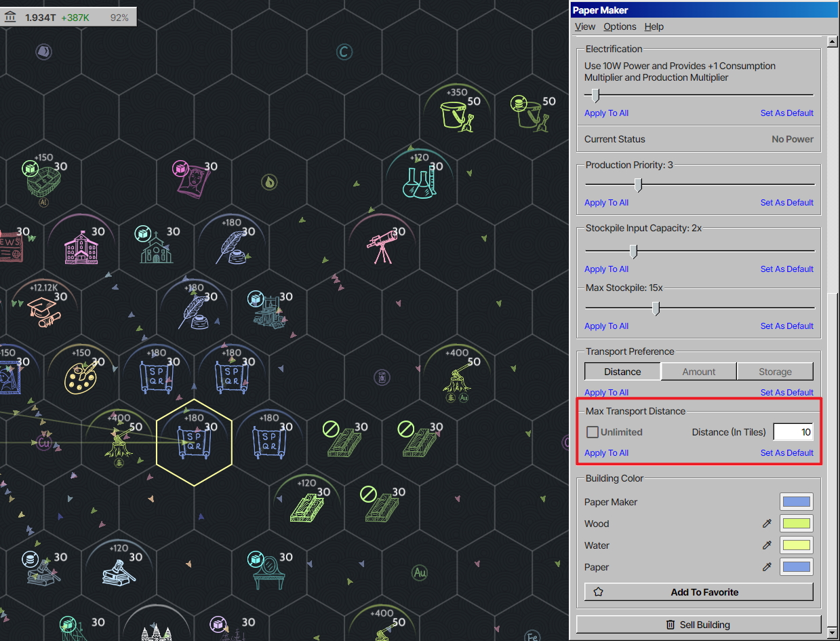The width and height of the screenshot is (840, 641).
Task: Click the Max Stockpile slider handle
Action: coord(656,309)
